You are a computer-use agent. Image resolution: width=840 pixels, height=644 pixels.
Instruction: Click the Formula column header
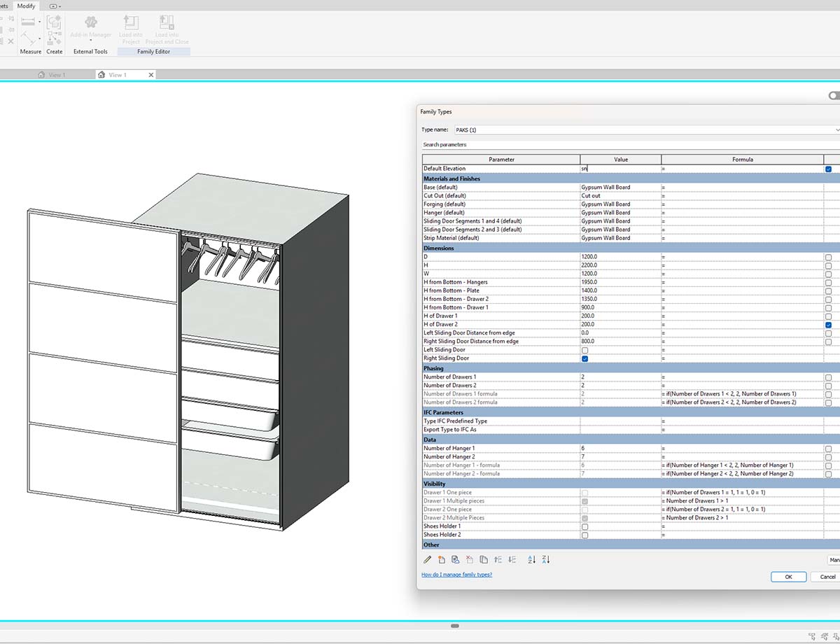[x=743, y=160]
